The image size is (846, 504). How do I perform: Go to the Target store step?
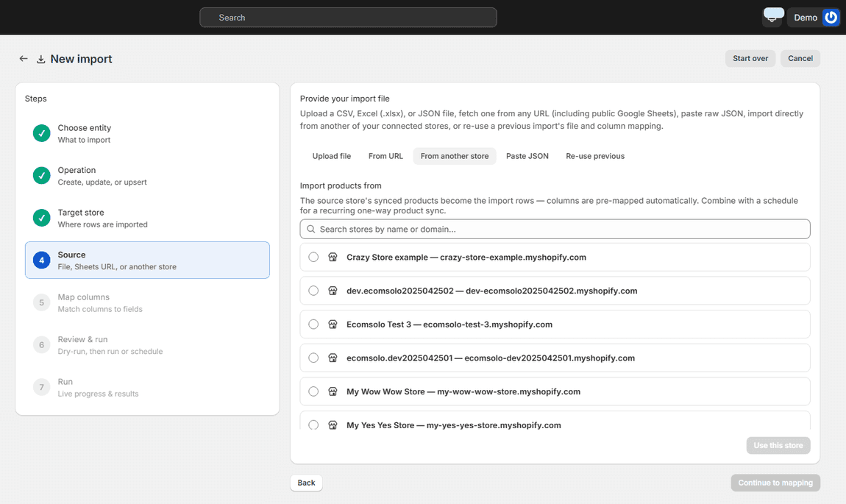[146, 218]
